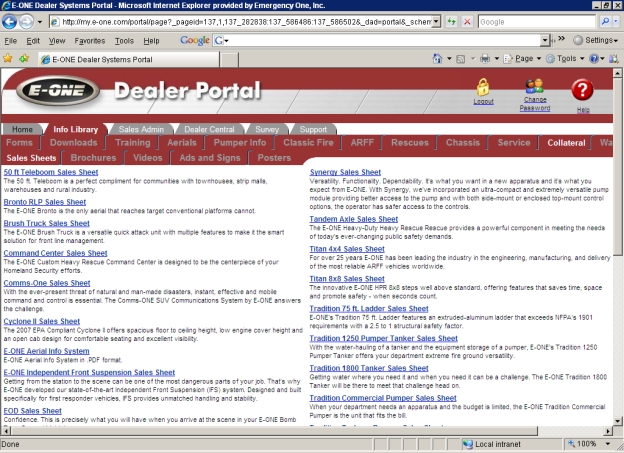Viewport: 624px width, 453px height.
Task: Open the Ads and Signs sub-tab
Action: [210, 158]
